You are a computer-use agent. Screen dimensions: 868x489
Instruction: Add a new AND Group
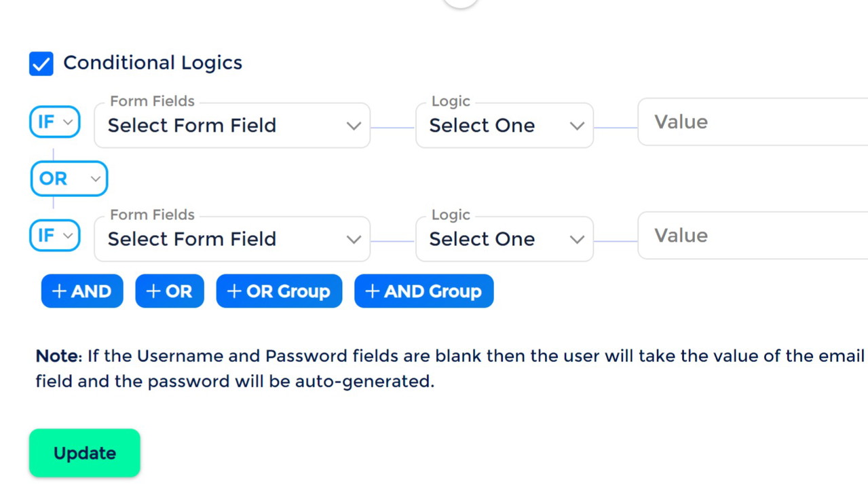click(x=423, y=291)
